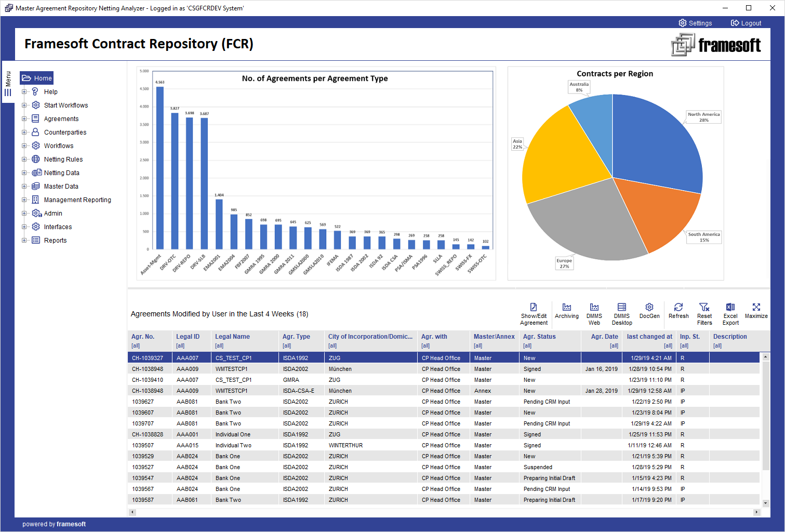Image resolution: width=785 pixels, height=532 pixels.
Task: Sort by the Agr. No. column header
Action: 143,337
